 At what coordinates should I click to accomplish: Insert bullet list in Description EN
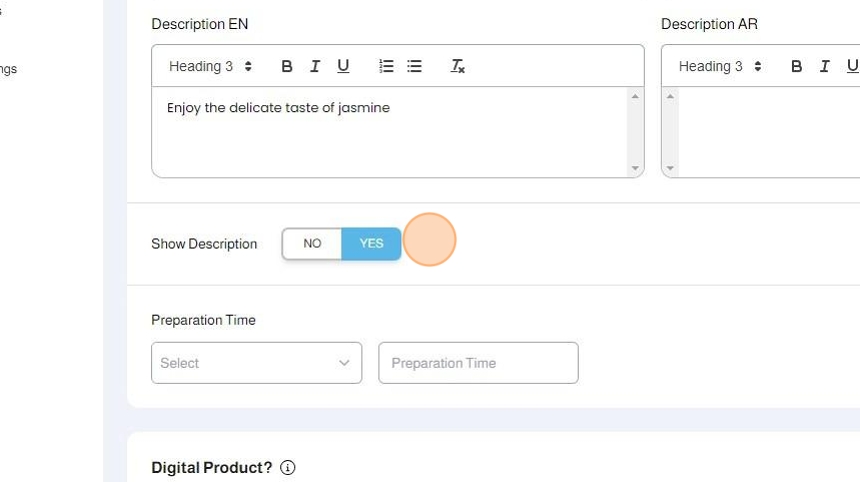[414, 66]
